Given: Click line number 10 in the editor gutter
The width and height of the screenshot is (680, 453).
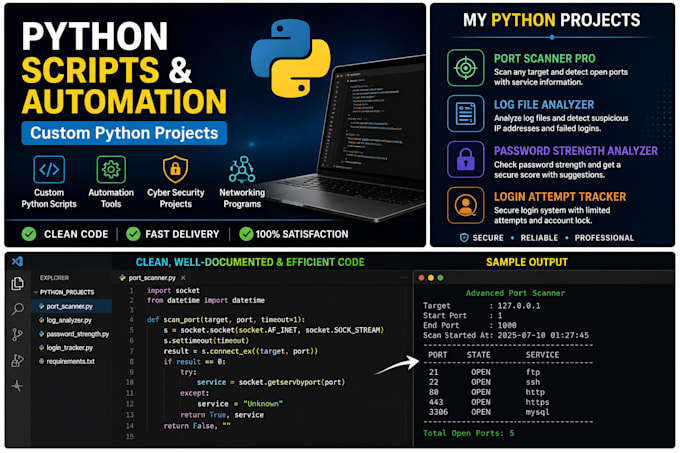Looking at the screenshot, I should click(130, 382).
